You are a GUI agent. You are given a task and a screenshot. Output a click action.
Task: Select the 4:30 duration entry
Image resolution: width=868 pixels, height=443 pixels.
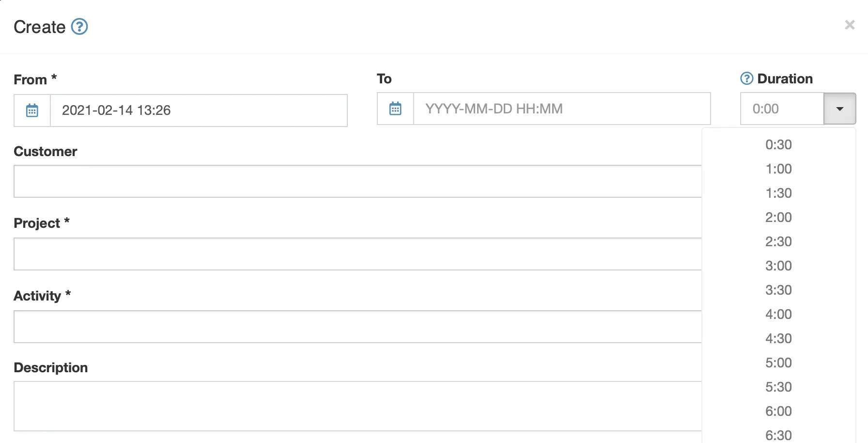click(x=778, y=338)
